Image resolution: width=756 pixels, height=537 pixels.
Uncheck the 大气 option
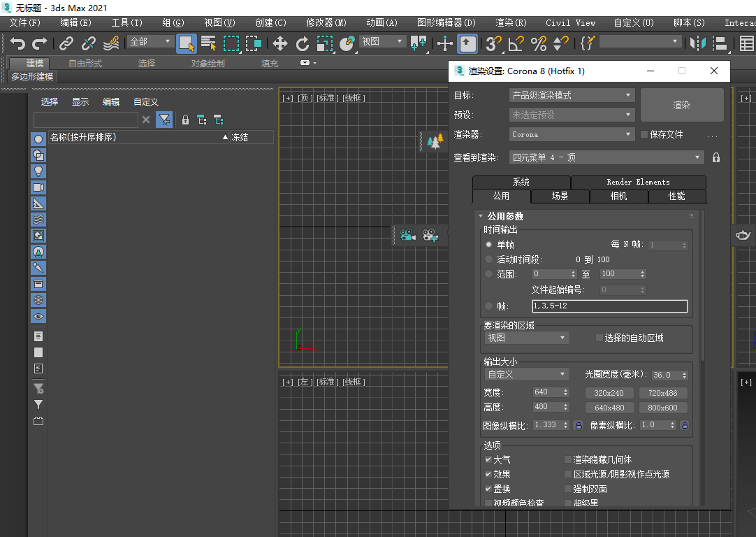[488, 459]
